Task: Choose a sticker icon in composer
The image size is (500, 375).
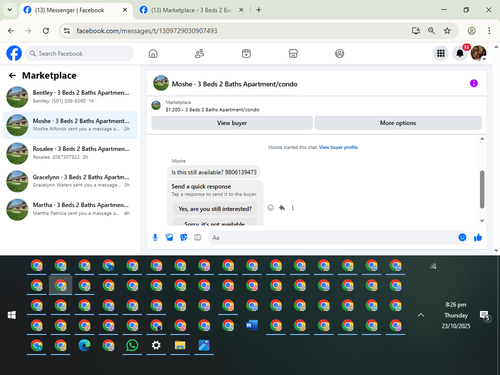Action: (183, 237)
